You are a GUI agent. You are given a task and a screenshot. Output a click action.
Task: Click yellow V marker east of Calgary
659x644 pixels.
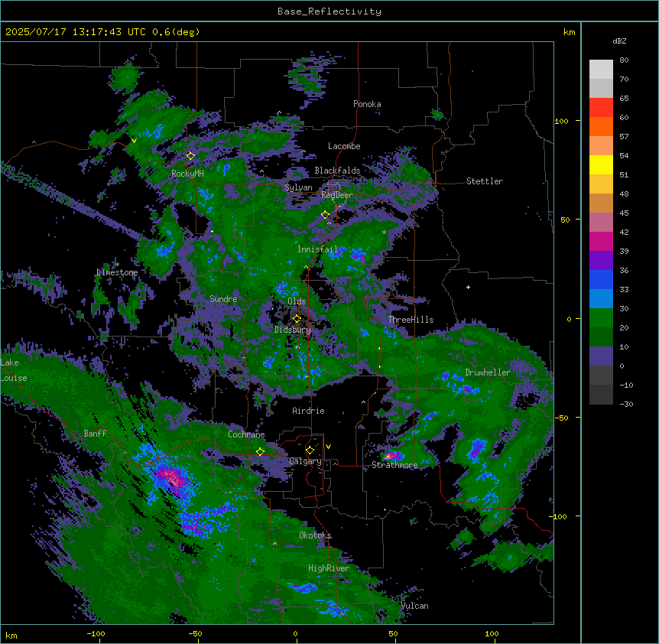tap(328, 447)
